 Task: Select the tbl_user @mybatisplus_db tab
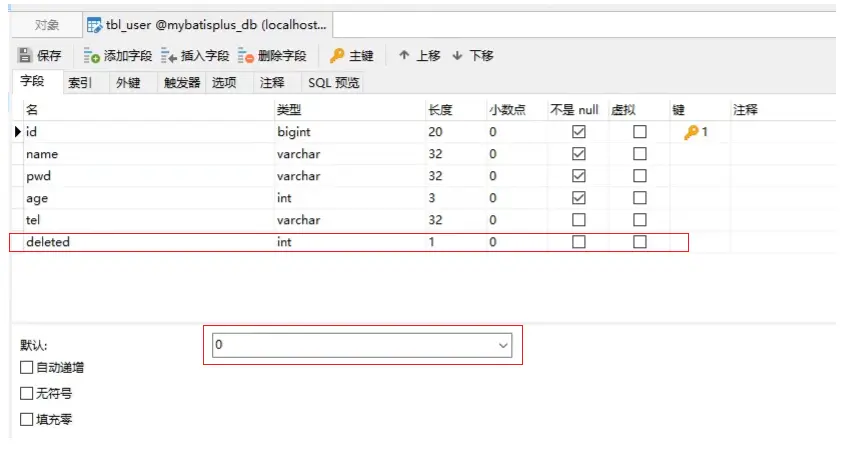208,25
